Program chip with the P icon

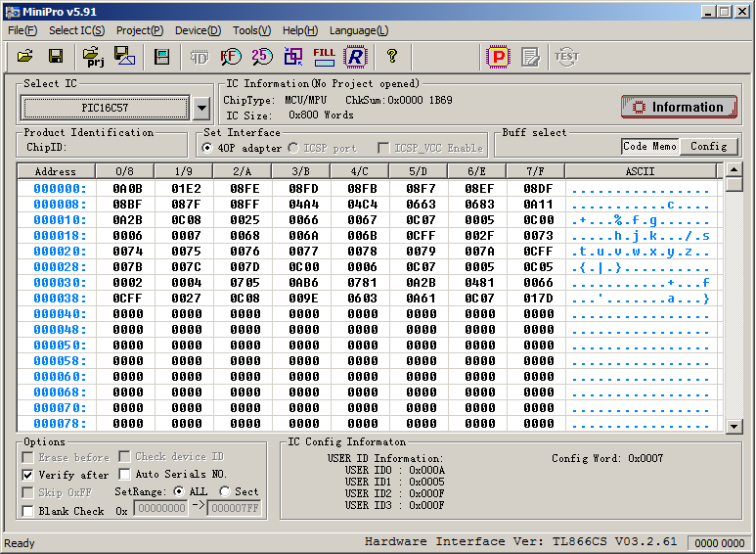click(498, 57)
